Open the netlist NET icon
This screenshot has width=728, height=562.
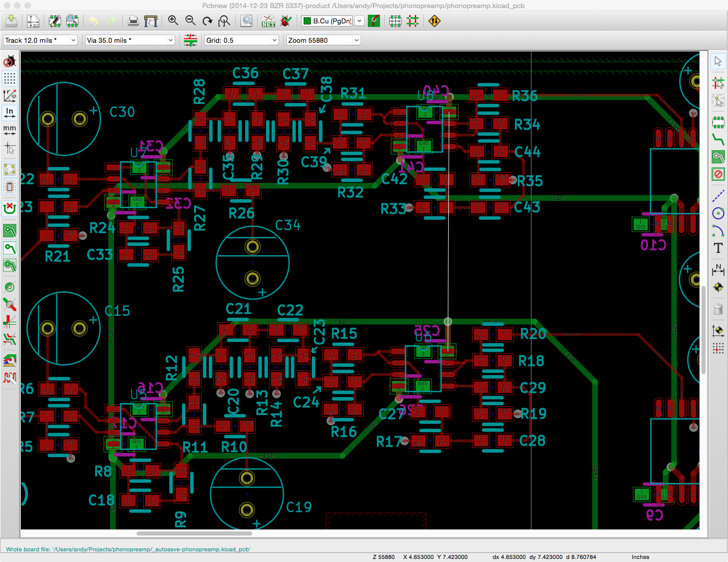click(268, 21)
